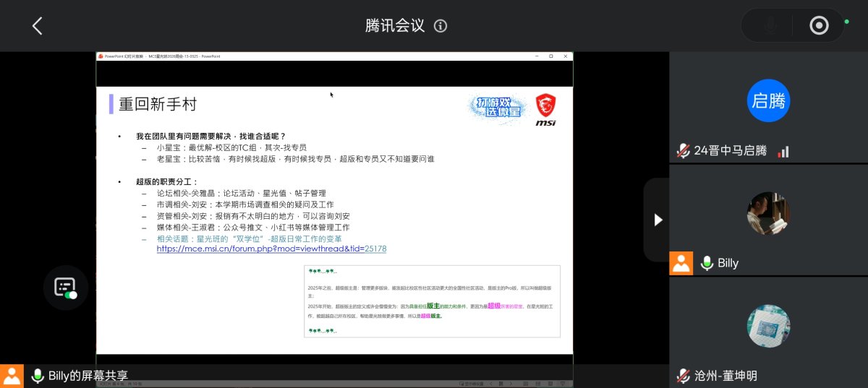Tap the microphone icon in top-right pill

771,26
